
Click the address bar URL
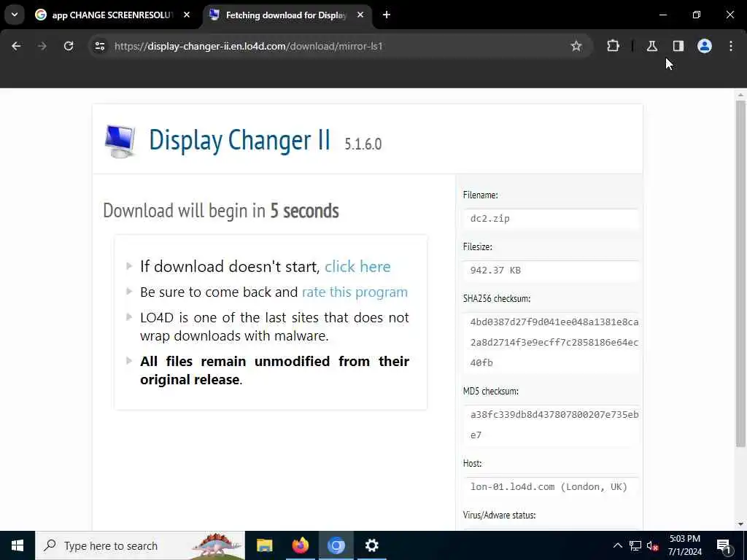coord(248,46)
